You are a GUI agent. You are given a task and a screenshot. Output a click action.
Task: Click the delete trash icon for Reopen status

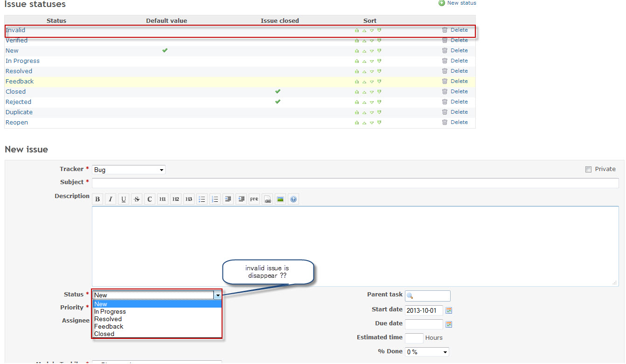(444, 122)
